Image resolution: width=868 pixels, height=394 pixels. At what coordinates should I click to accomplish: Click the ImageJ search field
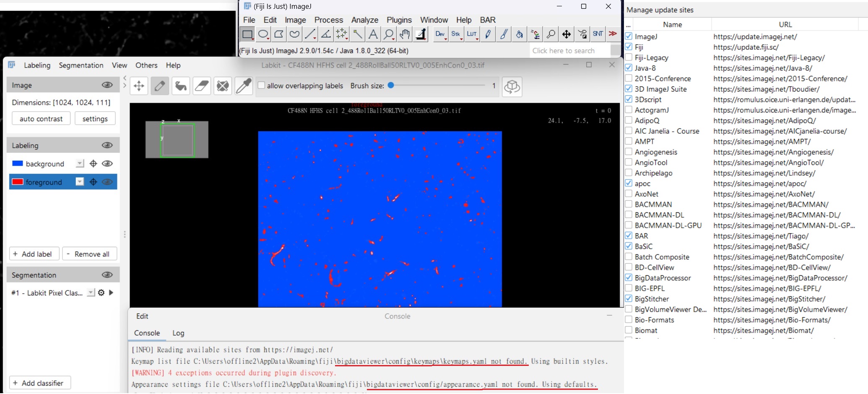tap(570, 50)
